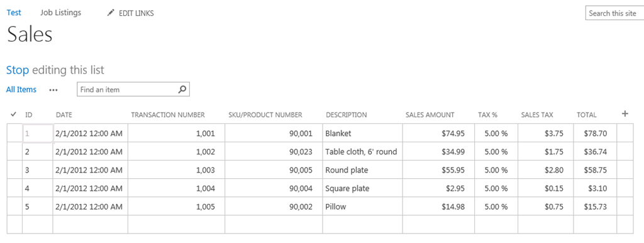644x243 pixels.
Task: Switch to the All Items view
Action: 21,89
